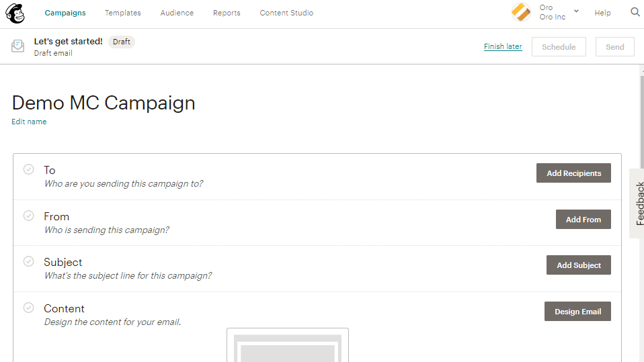
Task: Click the Oro account avatar icon
Action: click(x=521, y=12)
